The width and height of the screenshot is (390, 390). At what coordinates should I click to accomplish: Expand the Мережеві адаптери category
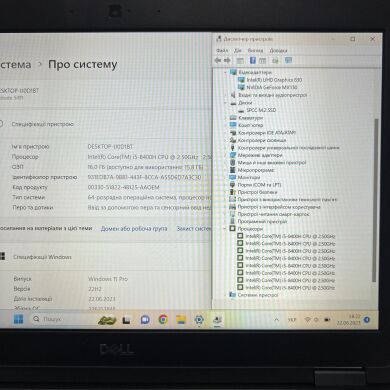(226, 155)
